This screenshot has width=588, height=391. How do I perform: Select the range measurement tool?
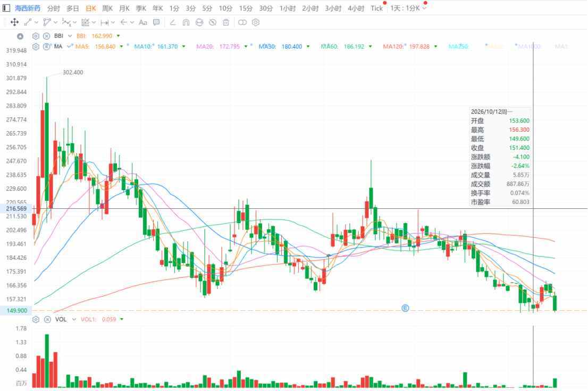[105, 22]
